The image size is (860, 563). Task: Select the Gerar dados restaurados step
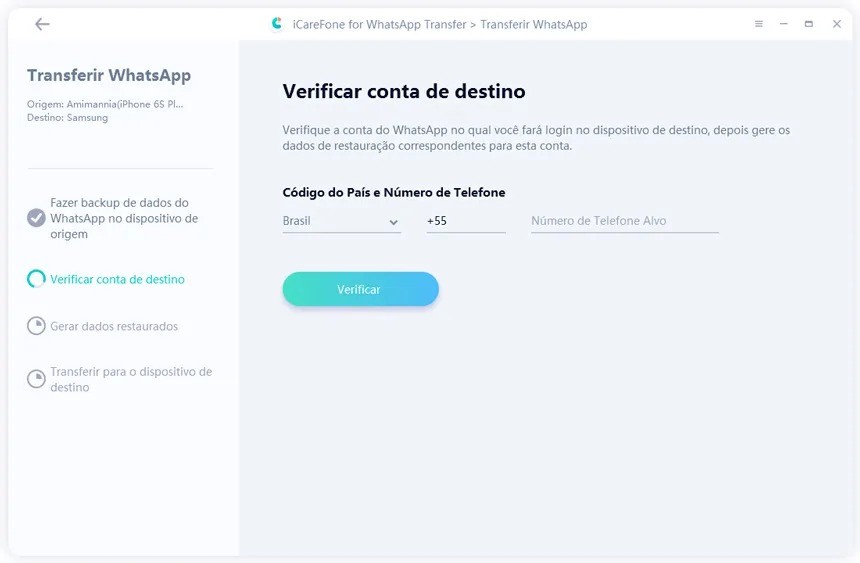click(114, 326)
